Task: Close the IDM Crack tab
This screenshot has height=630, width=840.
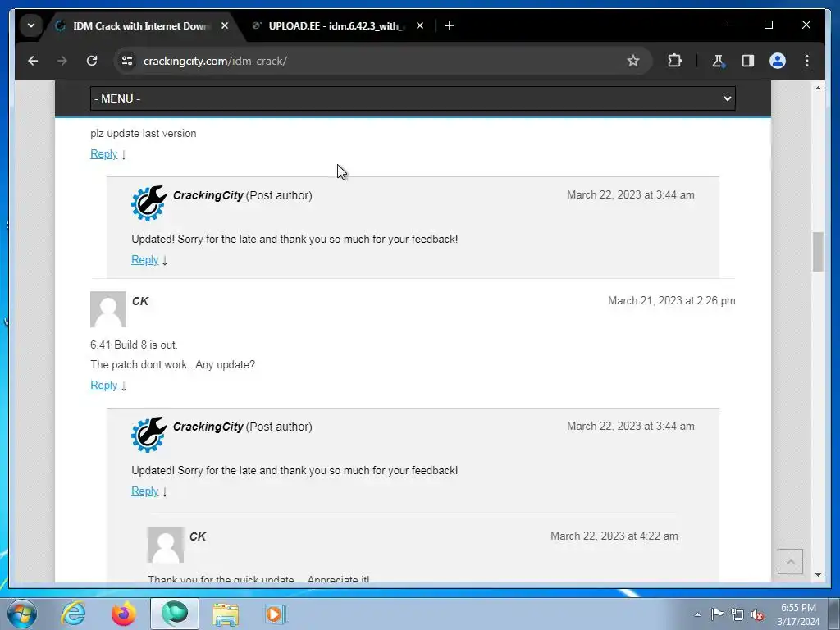Action: pos(225,25)
